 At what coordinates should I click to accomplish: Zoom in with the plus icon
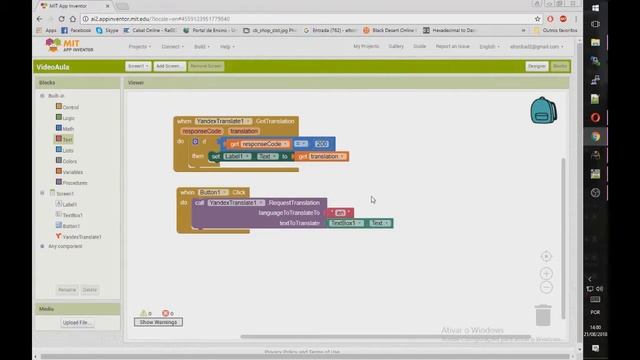(546, 273)
